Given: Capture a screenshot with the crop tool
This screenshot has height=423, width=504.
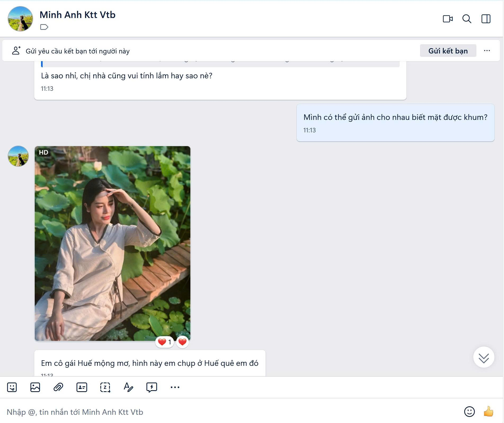Looking at the screenshot, I should (105, 387).
